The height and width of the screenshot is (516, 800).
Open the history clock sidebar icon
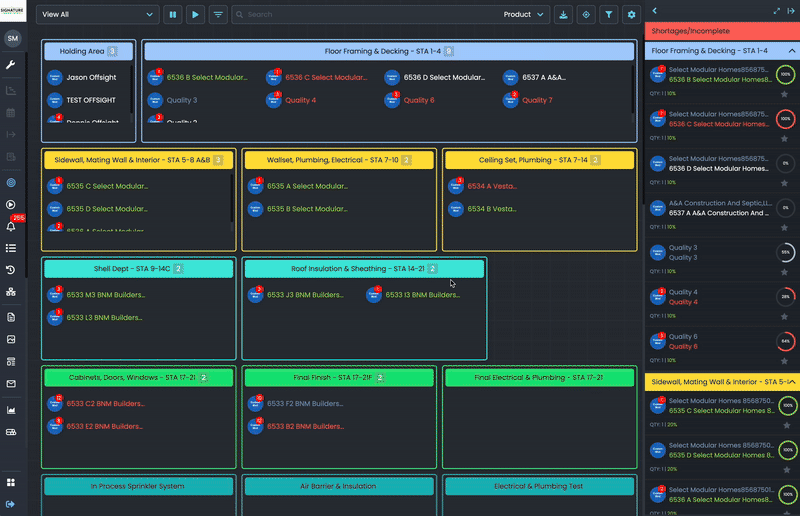point(11,270)
